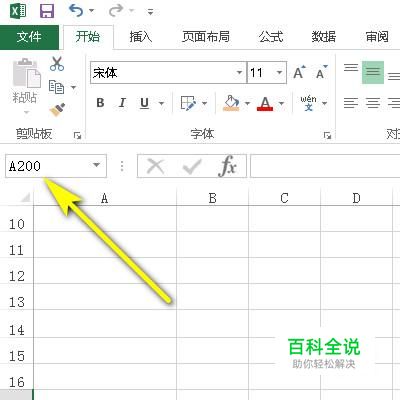Toggle underline formatting
400x400 pixels.
pos(144,103)
